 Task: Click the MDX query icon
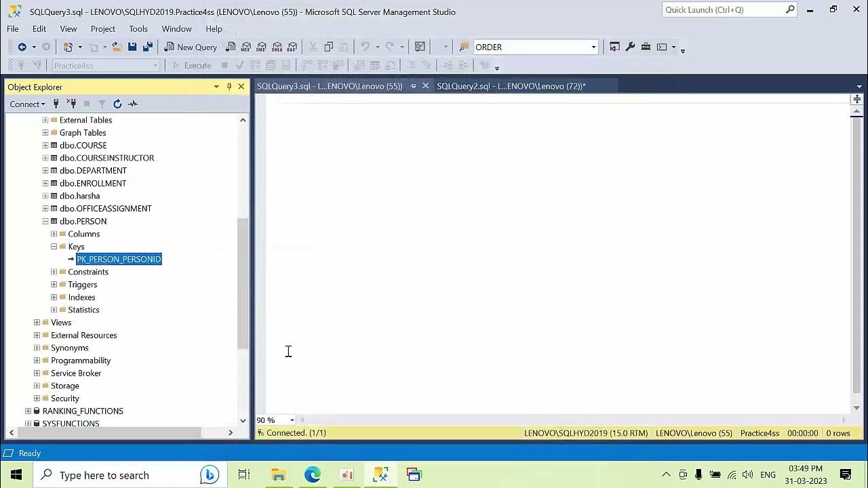pyautogui.click(x=246, y=47)
